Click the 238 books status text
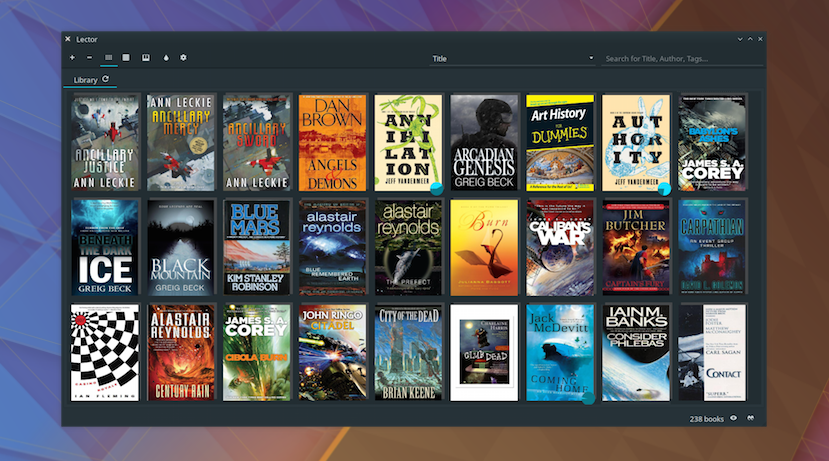The image size is (829, 461). point(706,419)
